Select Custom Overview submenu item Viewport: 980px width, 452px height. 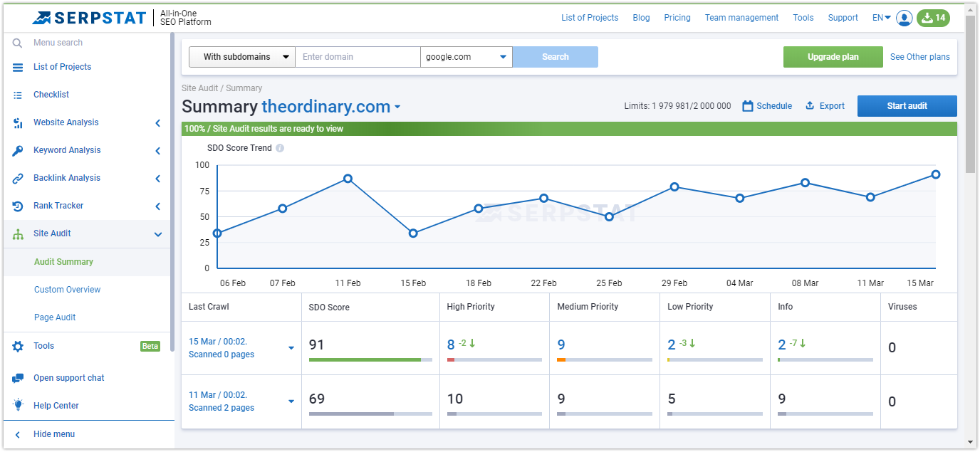[x=68, y=290]
